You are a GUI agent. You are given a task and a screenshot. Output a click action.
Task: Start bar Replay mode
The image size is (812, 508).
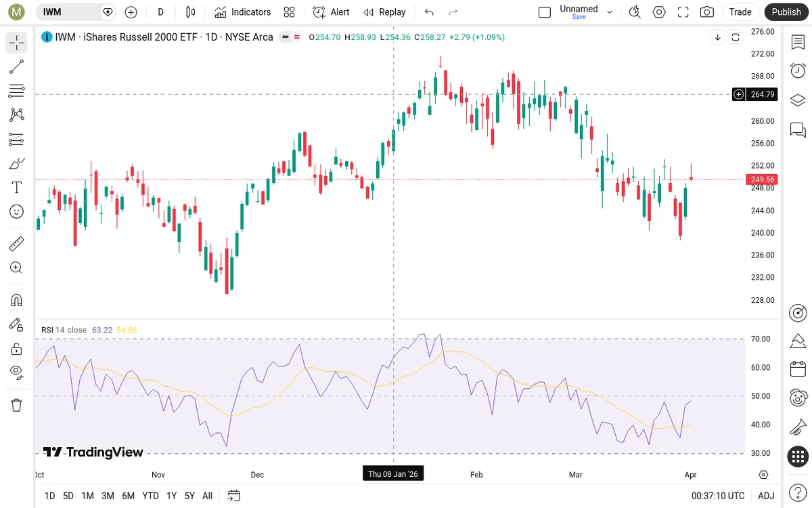(384, 12)
